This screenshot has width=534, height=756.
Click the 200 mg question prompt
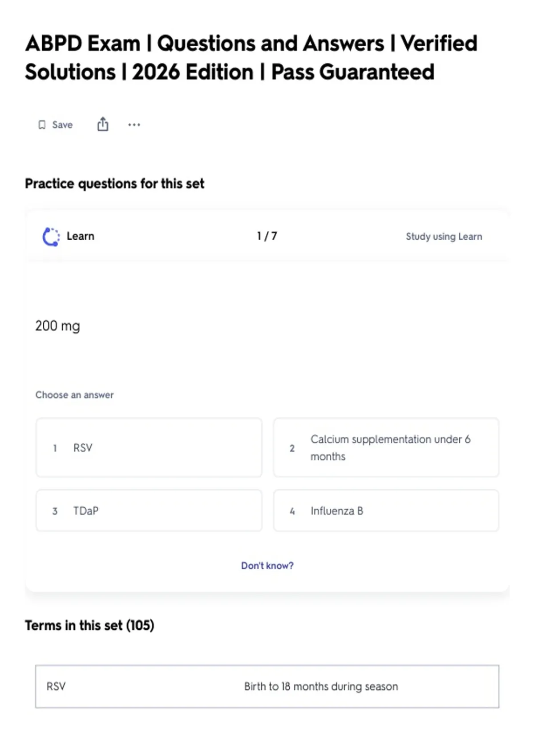pos(58,326)
